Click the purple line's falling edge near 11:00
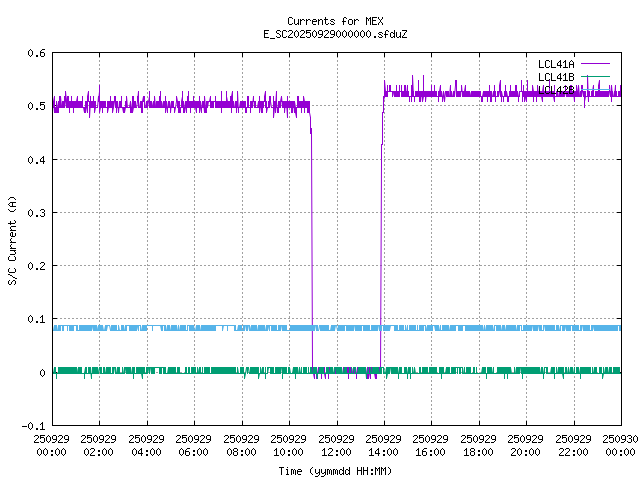The width and height of the screenshot is (640, 480). coord(311,240)
